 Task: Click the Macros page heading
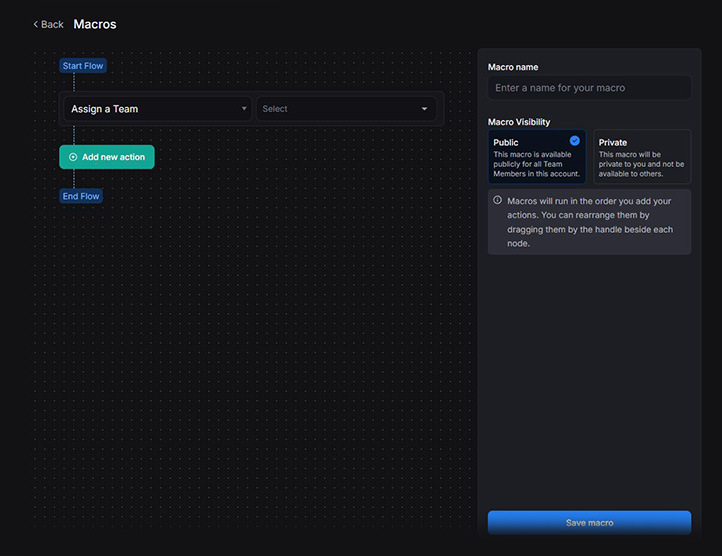point(95,24)
